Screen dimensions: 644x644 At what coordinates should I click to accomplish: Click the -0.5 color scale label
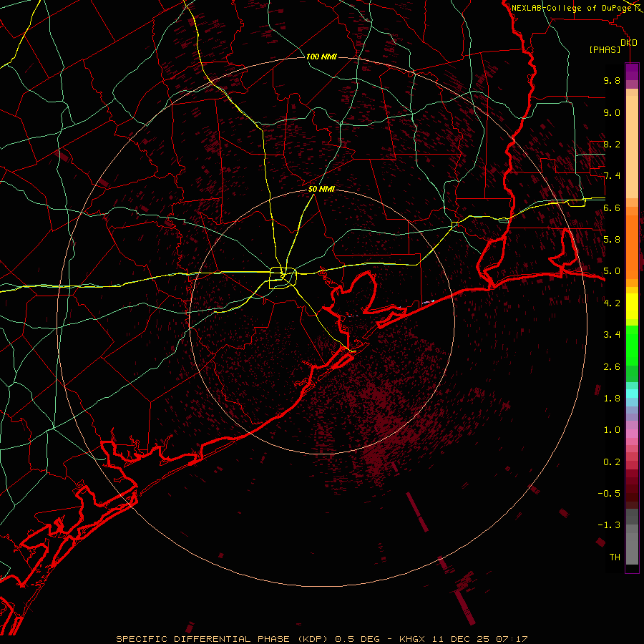point(609,494)
